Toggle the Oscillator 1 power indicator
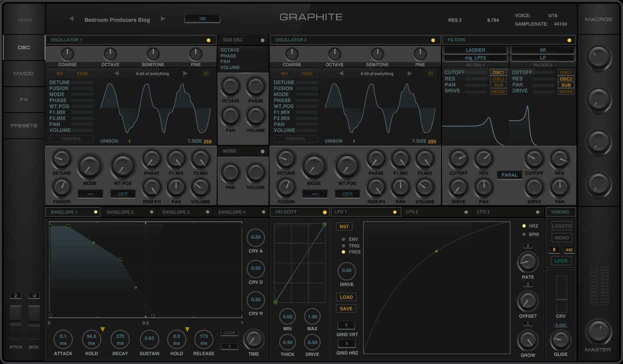623x364 pixels. click(x=208, y=40)
